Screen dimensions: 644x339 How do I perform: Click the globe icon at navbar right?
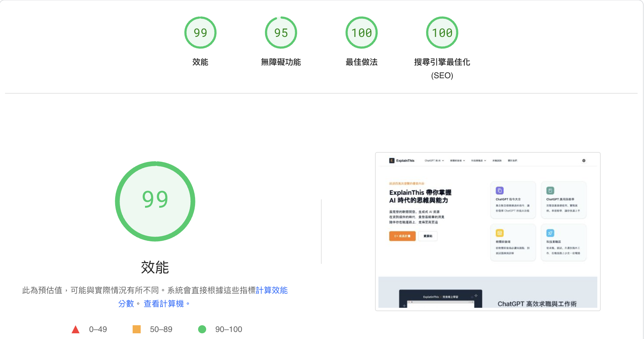click(584, 161)
